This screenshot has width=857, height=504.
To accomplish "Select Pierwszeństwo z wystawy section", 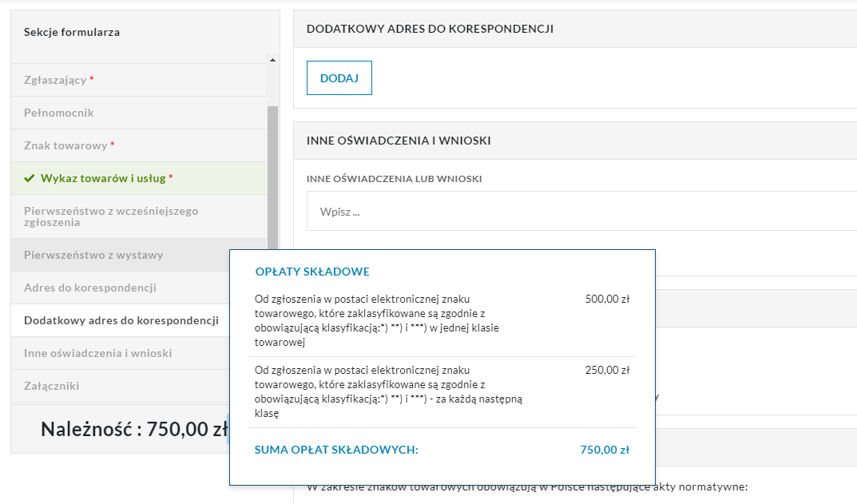I will [93, 255].
